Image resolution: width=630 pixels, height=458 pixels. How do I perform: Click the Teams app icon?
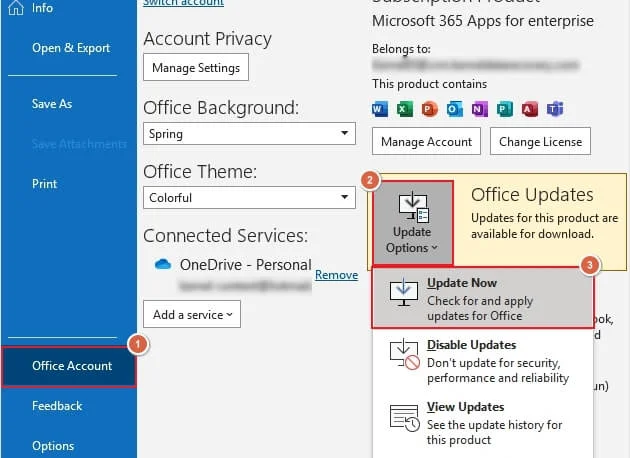pyautogui.click(x=554, y=109)
